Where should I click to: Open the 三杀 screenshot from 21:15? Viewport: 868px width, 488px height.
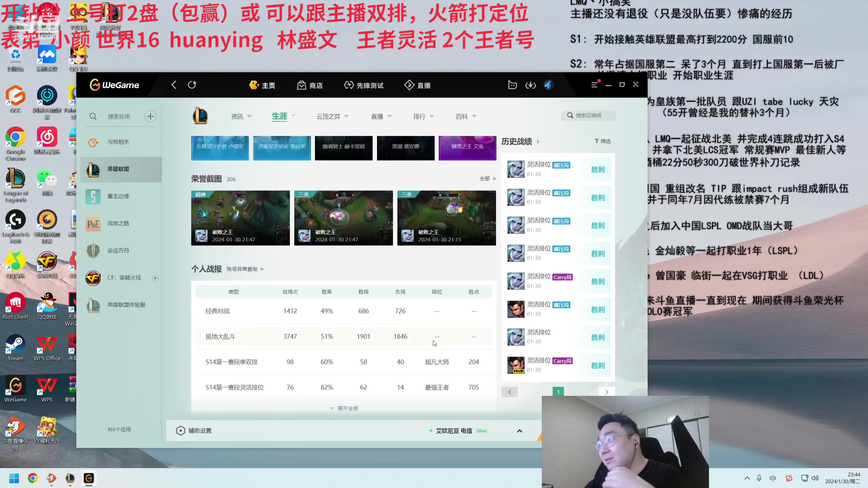coord(447,218)
